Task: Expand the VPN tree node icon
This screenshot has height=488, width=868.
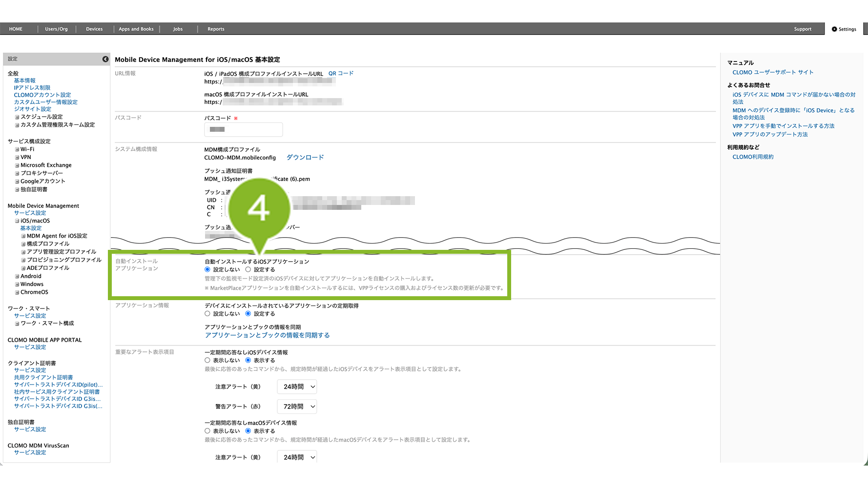Action: [x=17, y=158]
